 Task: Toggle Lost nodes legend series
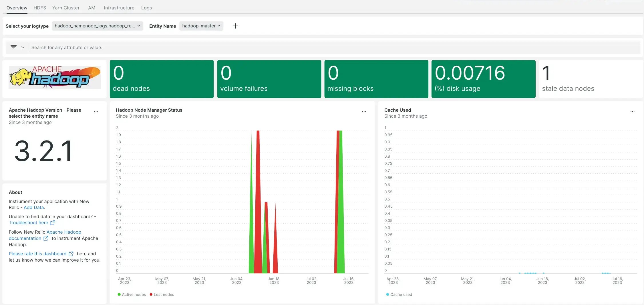[x=162, y=294]
